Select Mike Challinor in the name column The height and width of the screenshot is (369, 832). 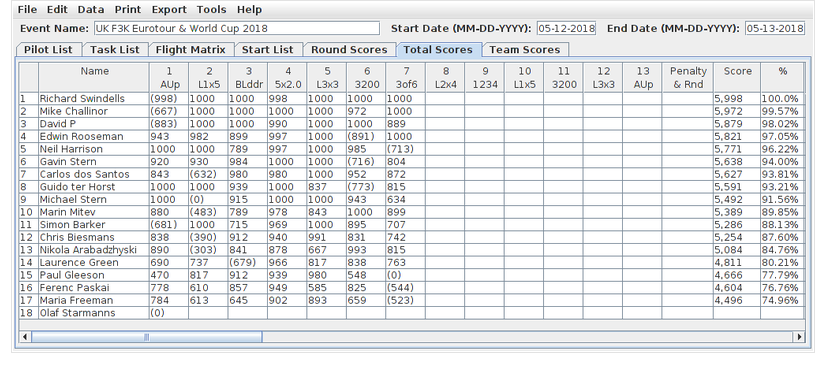point(94,111)
